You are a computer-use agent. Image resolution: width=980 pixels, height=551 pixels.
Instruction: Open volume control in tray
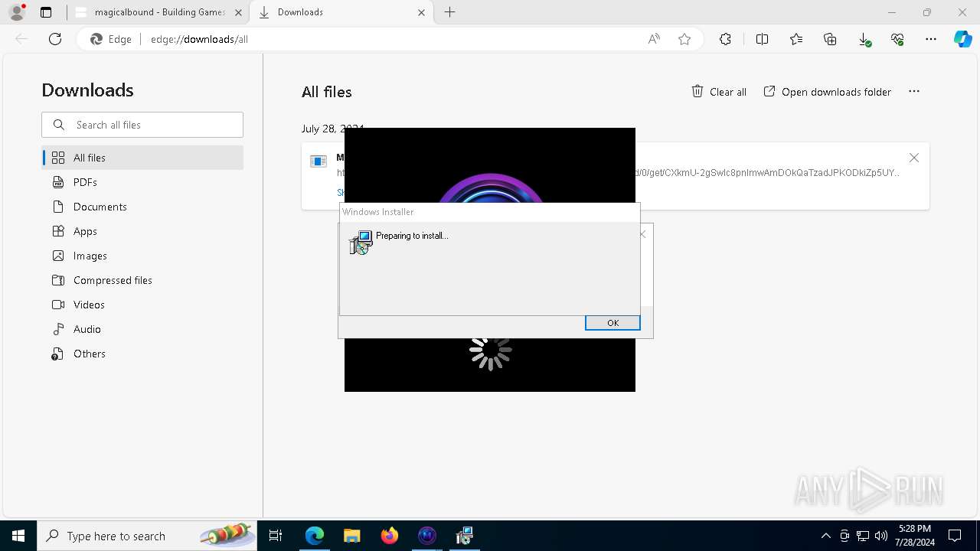click(x=881, y=536)
